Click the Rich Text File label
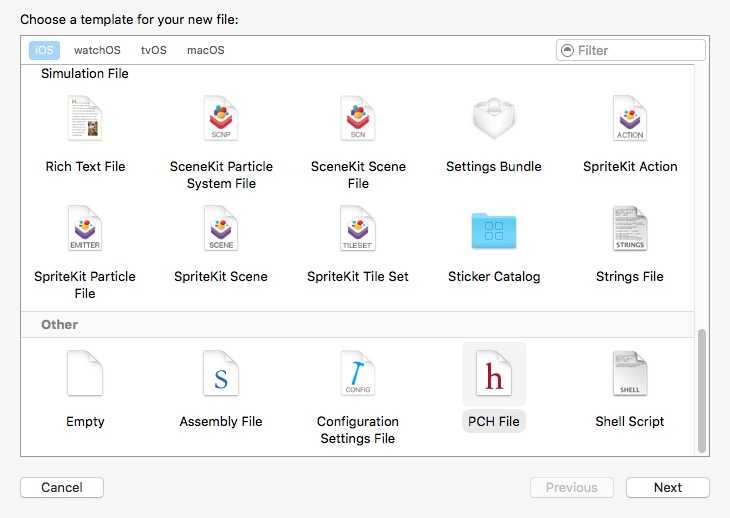 [x=85, y=167]
